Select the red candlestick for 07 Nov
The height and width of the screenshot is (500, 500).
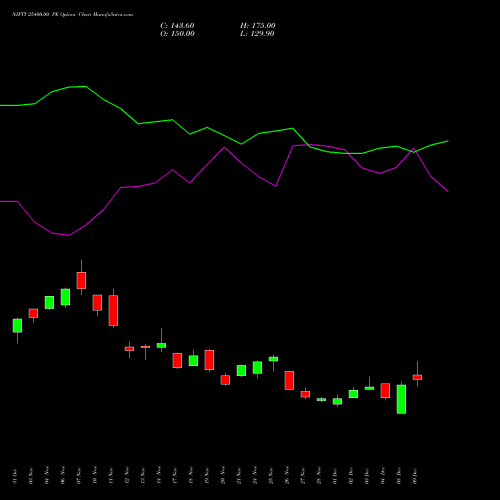pos(81,280)
